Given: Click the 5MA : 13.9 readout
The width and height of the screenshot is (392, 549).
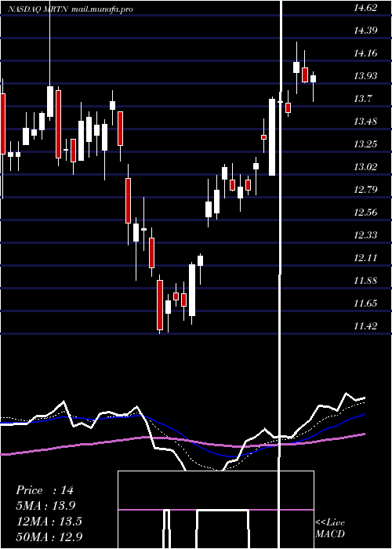Looking at the screenshot, I should point(45,506).
